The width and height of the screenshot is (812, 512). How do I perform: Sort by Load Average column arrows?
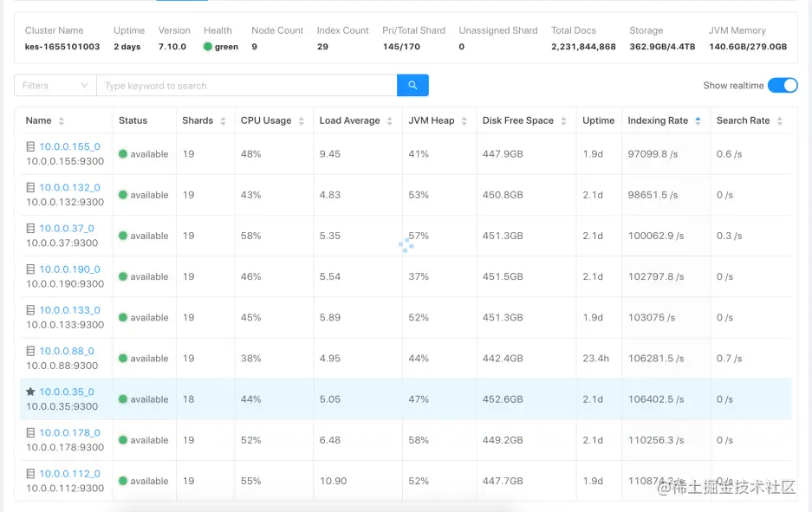(389, 121)
